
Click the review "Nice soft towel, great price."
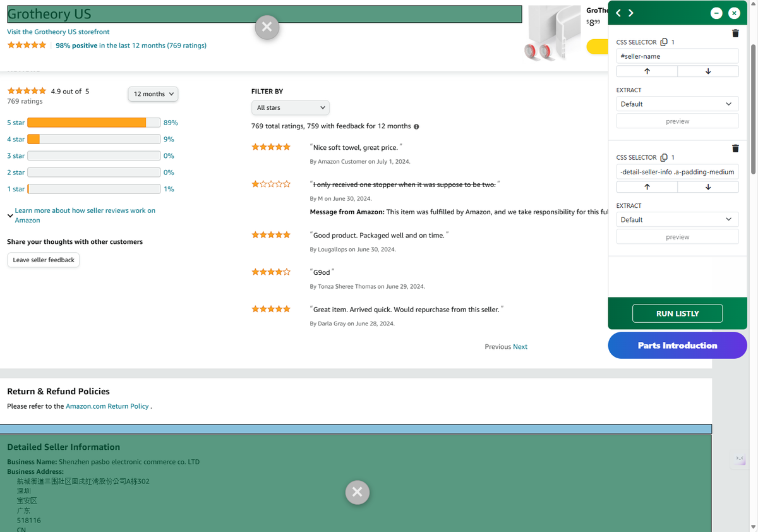356,147
